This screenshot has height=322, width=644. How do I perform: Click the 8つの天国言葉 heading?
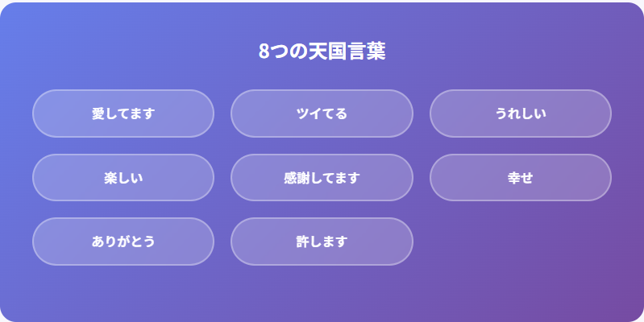coord(322,52)
